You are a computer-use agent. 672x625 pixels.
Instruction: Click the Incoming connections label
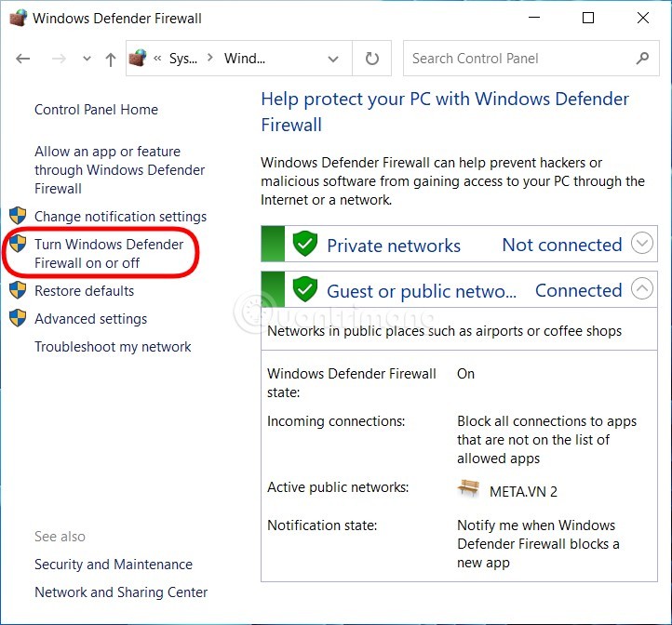coord(336,421)
